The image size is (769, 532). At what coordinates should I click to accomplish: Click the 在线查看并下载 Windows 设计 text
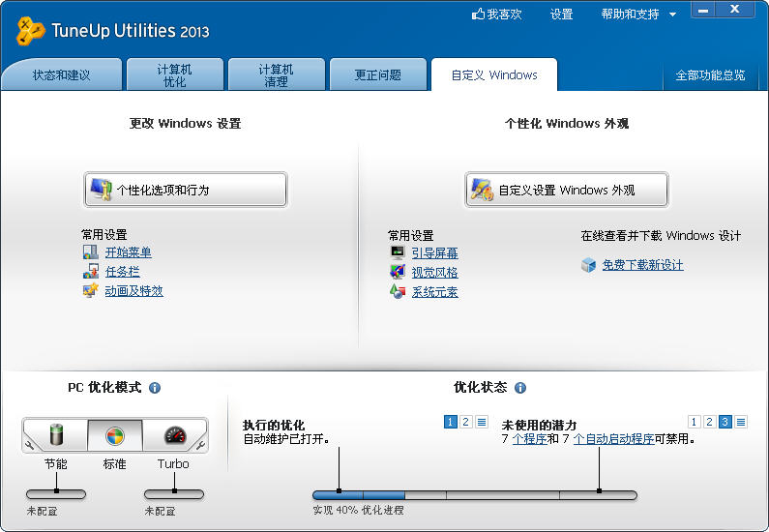[661, 235]
